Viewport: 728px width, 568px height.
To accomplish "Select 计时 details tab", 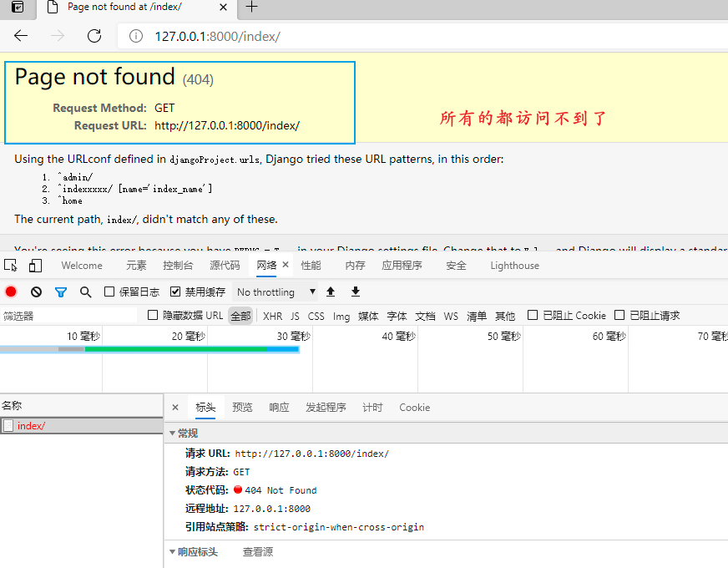I will pos(372,408).
